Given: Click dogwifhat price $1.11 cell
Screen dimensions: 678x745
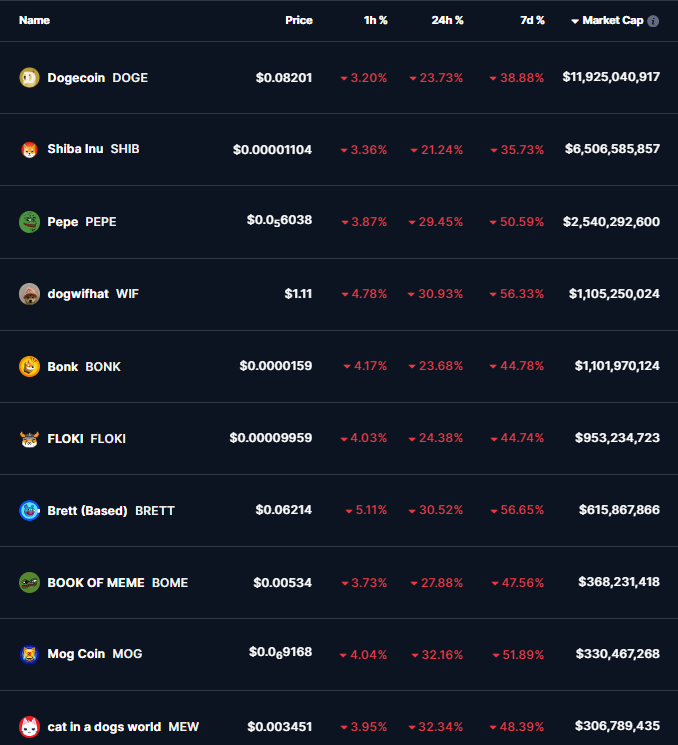Looking at the screenshot, I should [298, 294].
